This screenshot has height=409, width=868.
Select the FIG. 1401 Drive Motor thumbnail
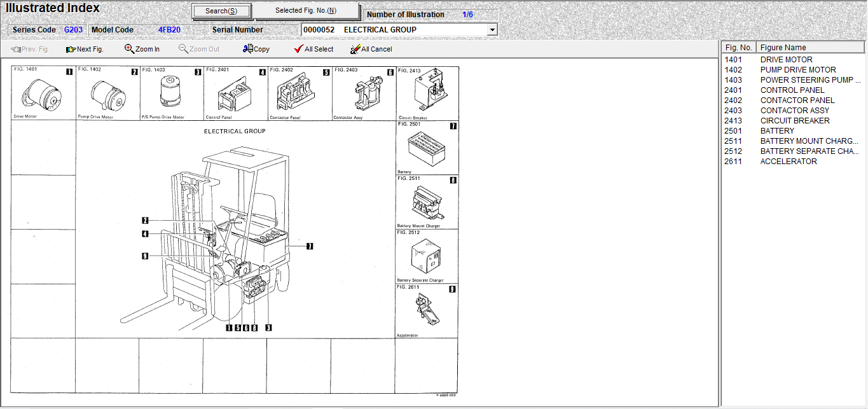coord(43,92)
